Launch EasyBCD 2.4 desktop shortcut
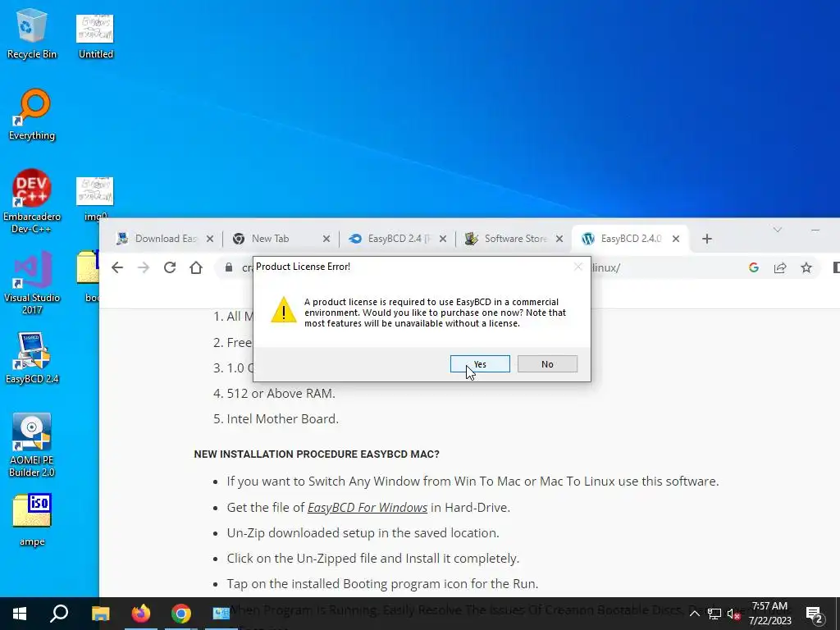 (x=32, y=358)
